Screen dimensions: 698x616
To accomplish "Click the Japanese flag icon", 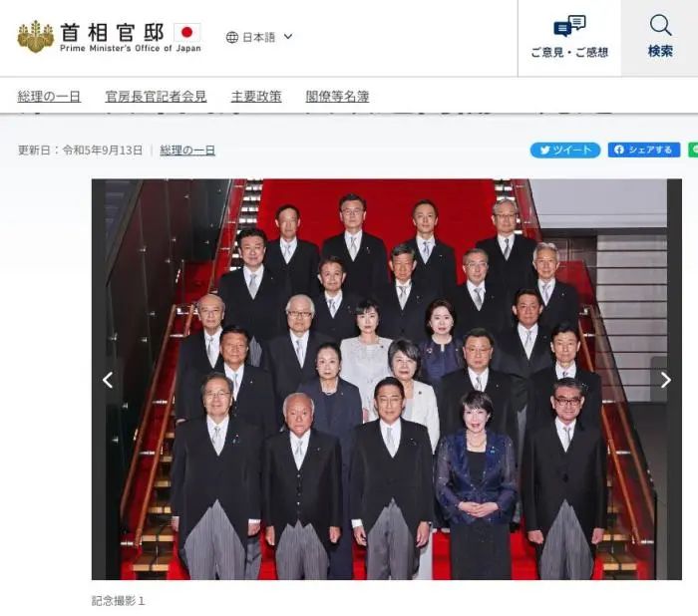I will (187, 32).
